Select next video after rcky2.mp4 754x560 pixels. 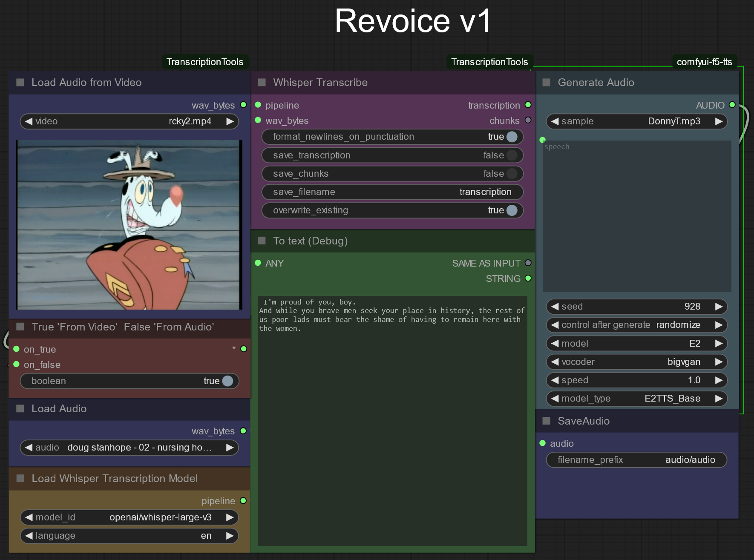tap(230, 121)
